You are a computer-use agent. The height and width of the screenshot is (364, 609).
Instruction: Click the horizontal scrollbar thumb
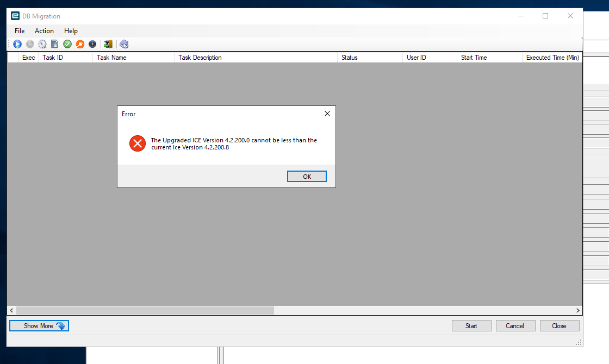[145, 310]
